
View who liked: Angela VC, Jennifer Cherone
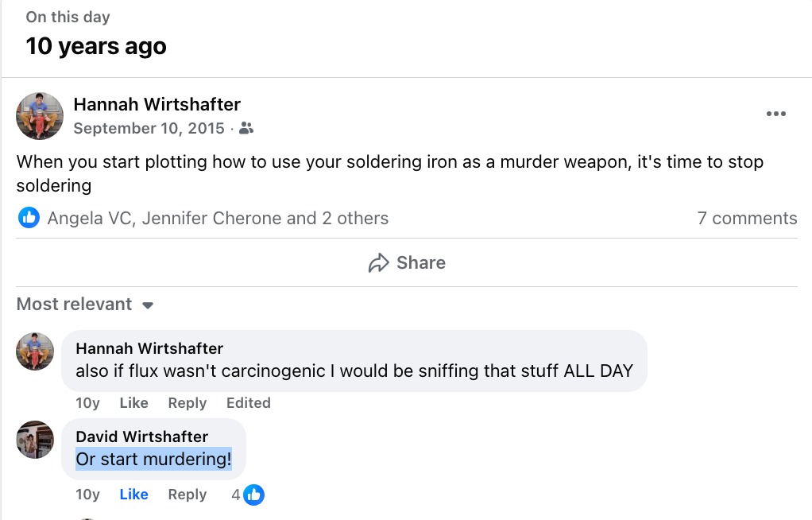click(x=218, y=219)
